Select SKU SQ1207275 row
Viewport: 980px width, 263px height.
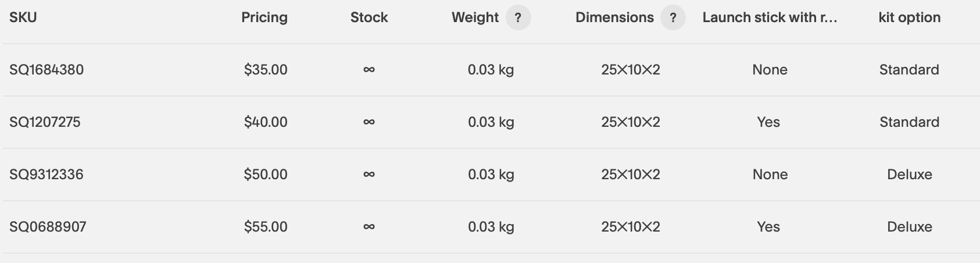coord(491,122)
